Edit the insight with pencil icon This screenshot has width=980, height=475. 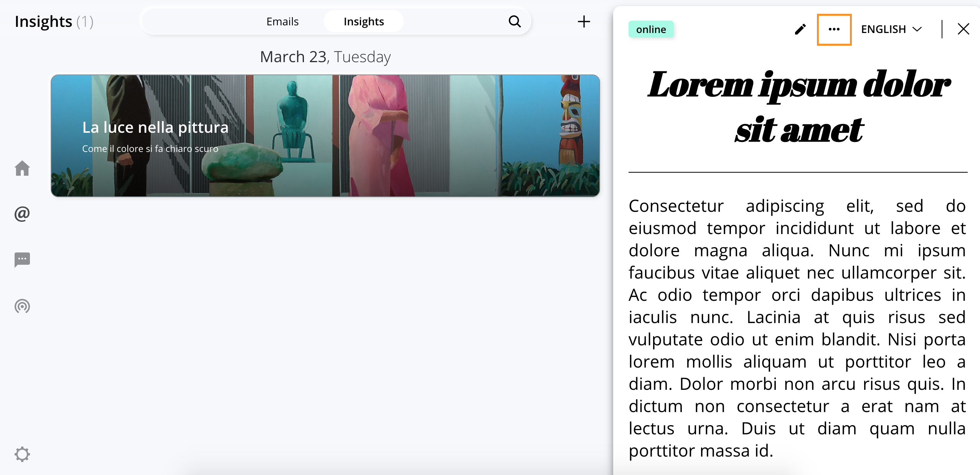800,29
